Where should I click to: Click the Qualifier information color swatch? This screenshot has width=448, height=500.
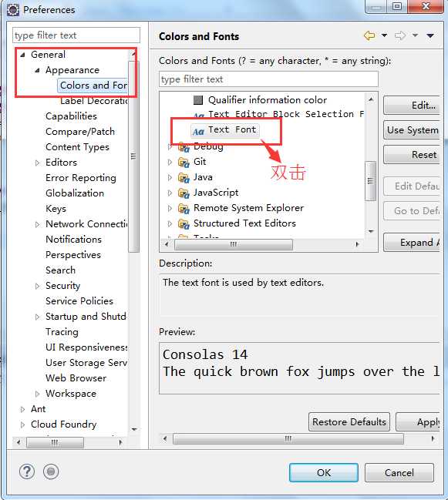[x=198, y=100]
